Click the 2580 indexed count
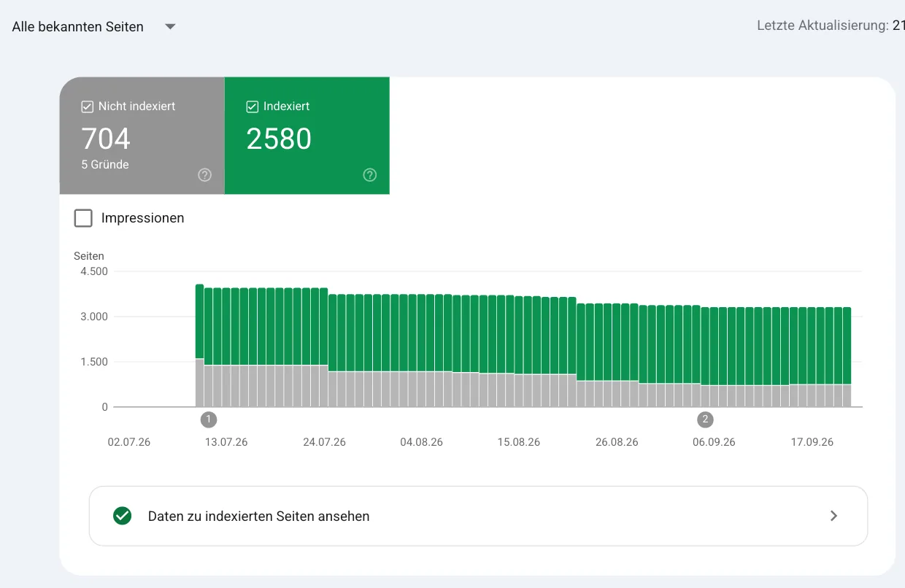 [279, 139]
